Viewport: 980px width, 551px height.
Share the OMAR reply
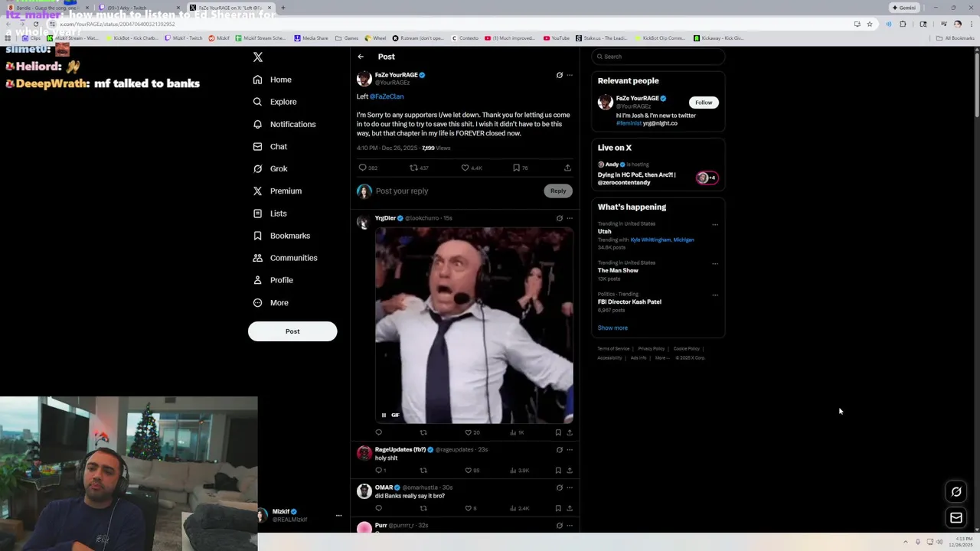tap(569, 508)
